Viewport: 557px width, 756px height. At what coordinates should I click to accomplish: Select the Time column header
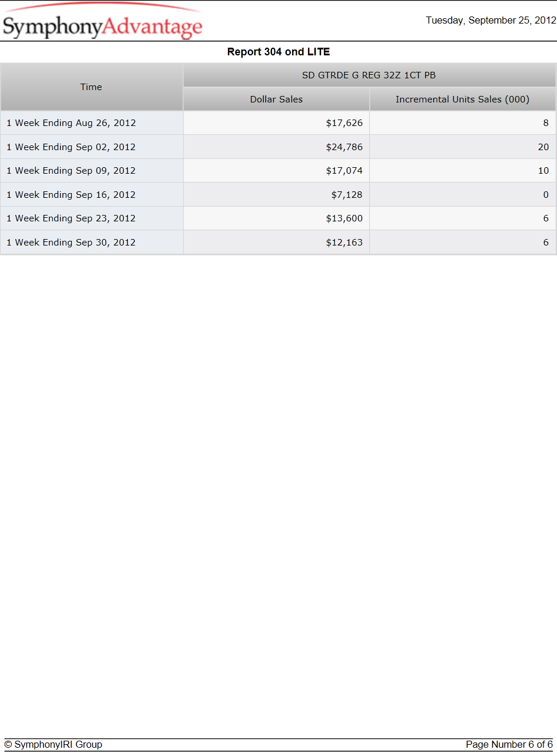91,87
